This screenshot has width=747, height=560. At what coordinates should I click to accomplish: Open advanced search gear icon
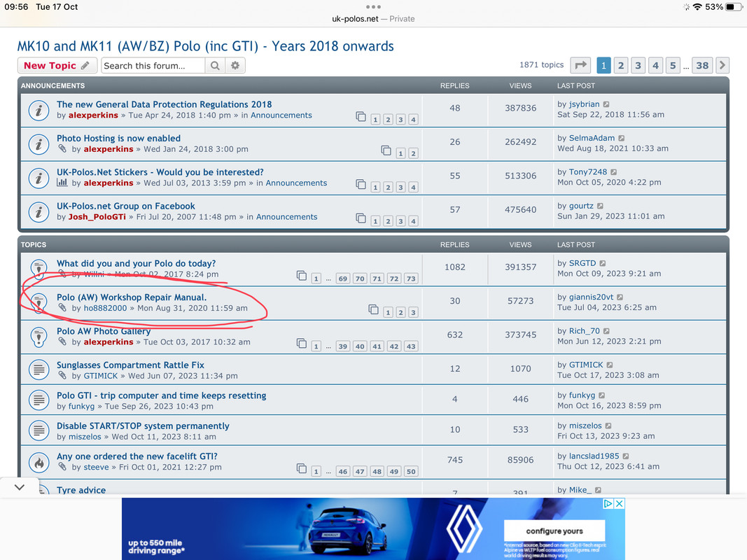point(235,66)
